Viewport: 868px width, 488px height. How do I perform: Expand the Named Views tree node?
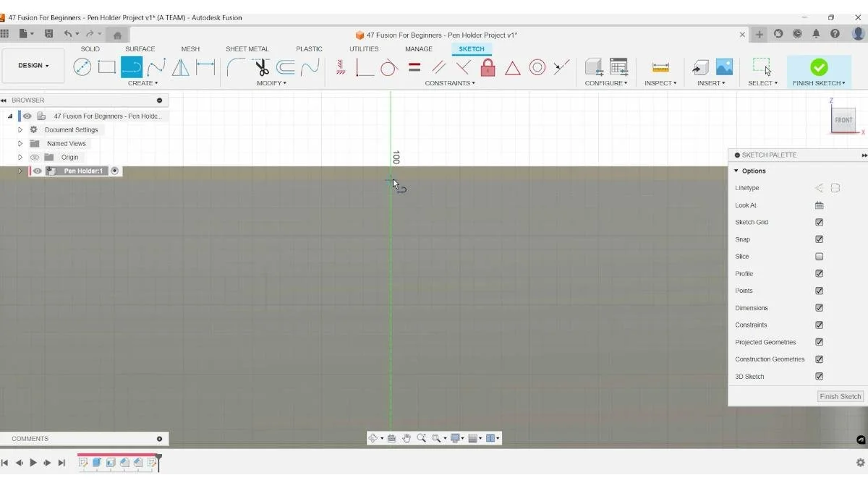(x=20, y=144)
